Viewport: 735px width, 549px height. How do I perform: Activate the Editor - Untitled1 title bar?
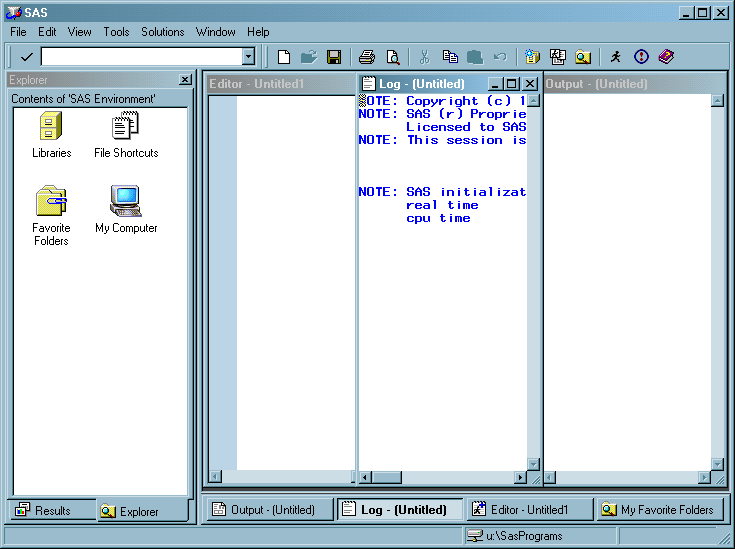(281, 84)
